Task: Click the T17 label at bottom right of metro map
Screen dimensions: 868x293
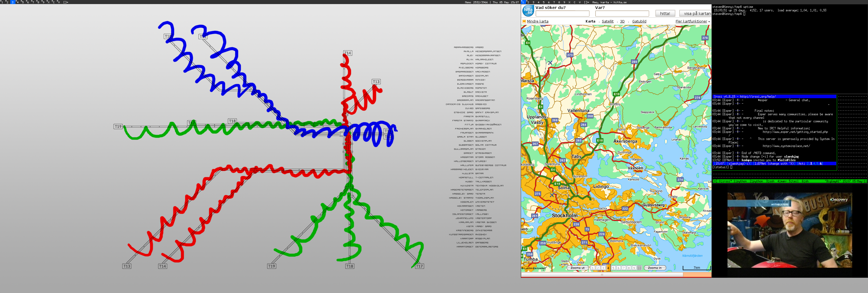Action: point(419,266)
